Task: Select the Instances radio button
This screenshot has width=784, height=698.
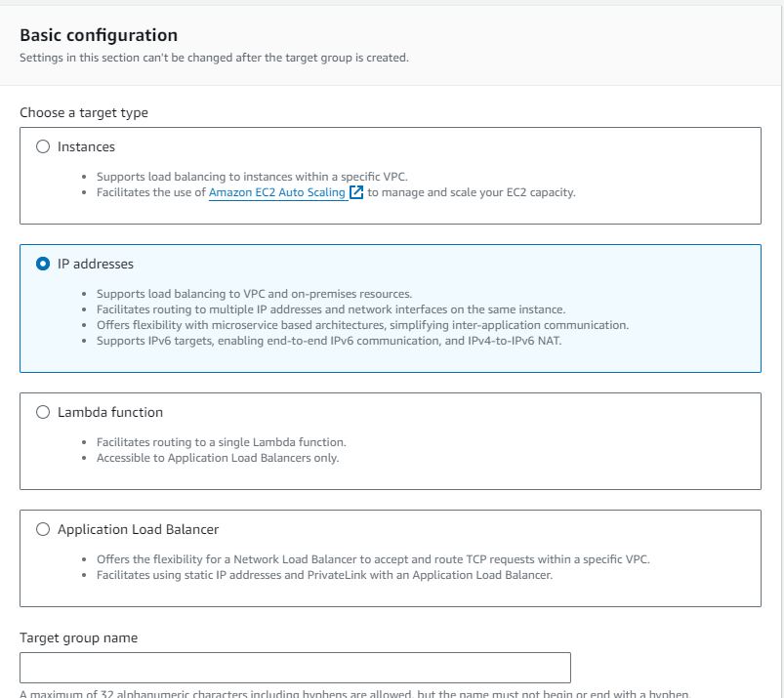Action: click(42, 146)
